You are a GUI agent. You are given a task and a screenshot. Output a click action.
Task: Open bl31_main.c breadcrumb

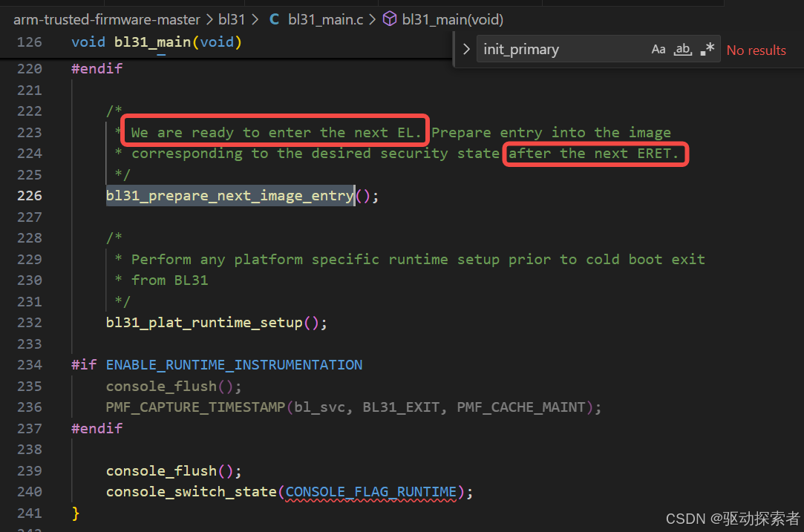coord(326,19)
